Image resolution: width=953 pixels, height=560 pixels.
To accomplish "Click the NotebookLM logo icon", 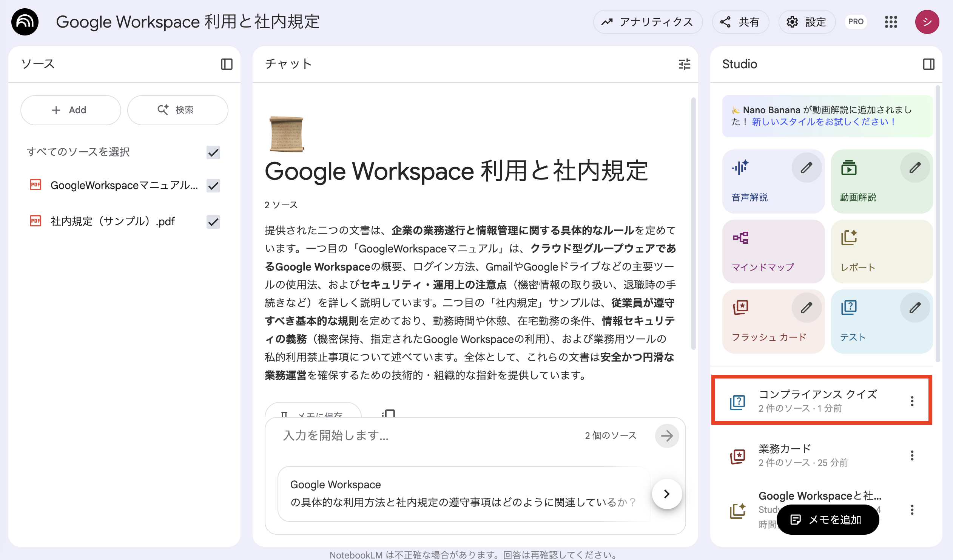I will (x=25, y=22).
